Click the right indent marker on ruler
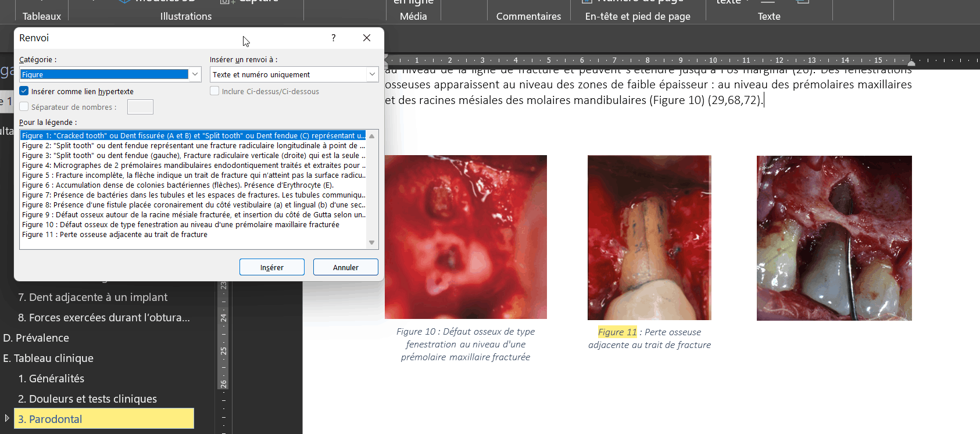The image size is (980, 434). [911, 62]
